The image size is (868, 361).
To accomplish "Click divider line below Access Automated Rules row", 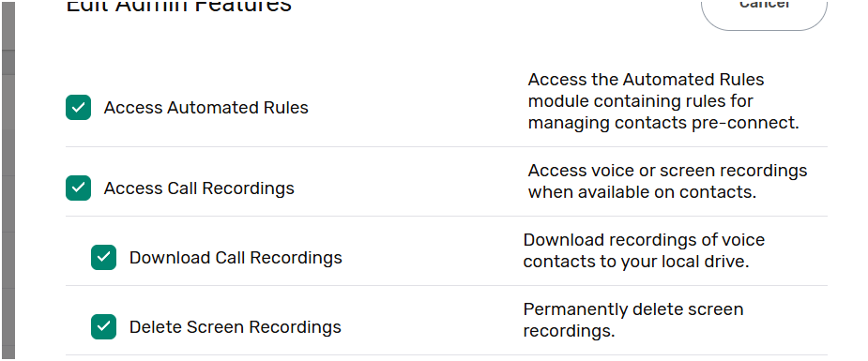I will (446, 147).
